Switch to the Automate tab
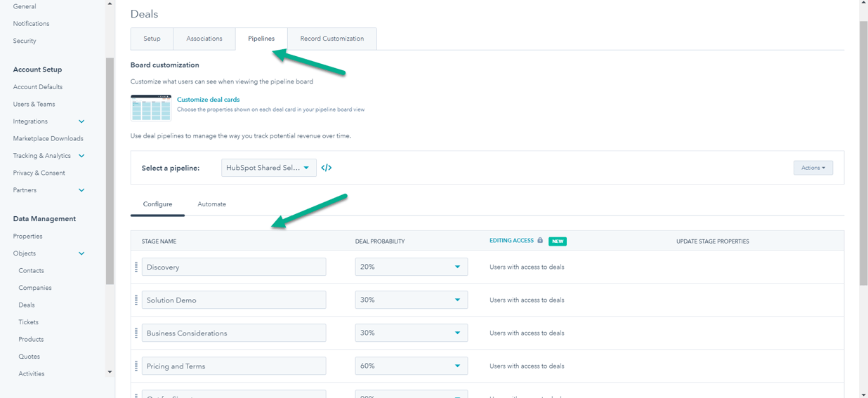 point(211,204)
